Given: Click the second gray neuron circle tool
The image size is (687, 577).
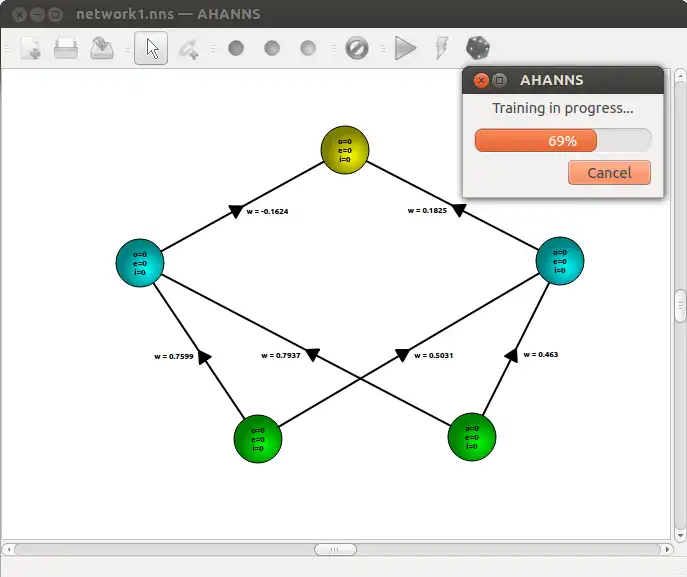Looking at the screenshot, I should (272, 48).
